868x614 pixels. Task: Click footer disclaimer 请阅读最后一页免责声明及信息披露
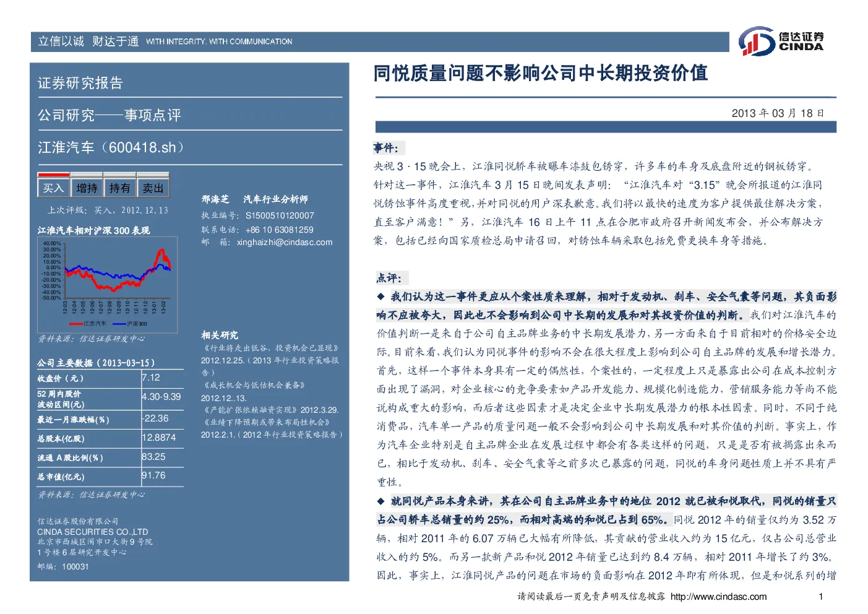click(591, 597)
